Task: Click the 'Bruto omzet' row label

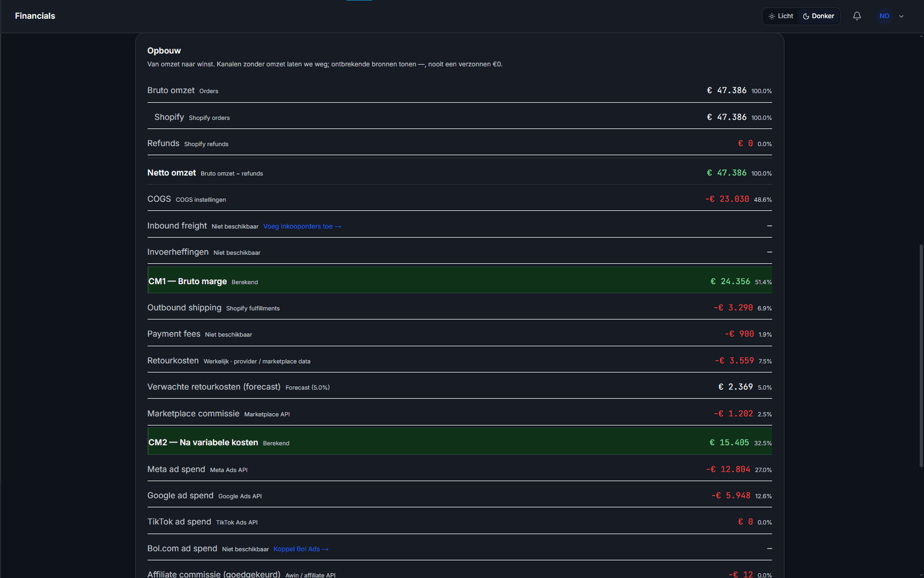Action: pos(171,90)
